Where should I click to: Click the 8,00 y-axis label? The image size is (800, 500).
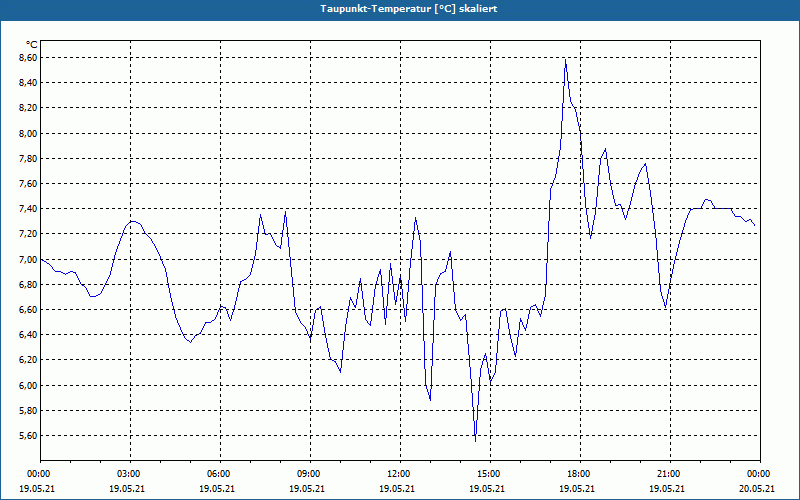coord(29,133)
